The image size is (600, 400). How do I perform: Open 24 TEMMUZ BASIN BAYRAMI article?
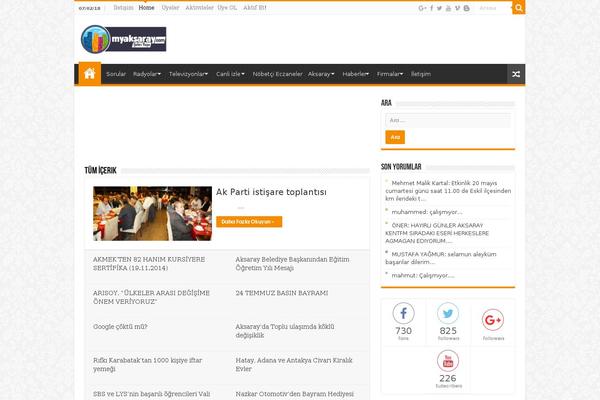[282, 293]
